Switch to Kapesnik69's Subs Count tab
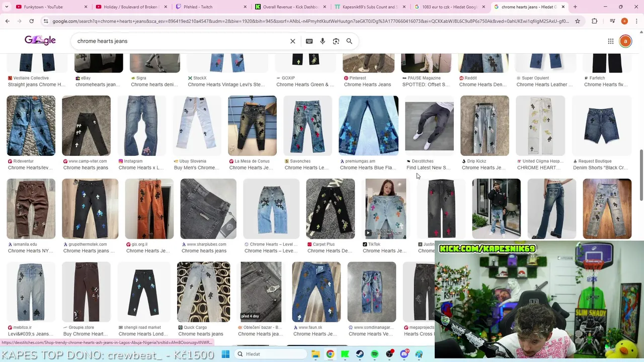 (369, 7)
